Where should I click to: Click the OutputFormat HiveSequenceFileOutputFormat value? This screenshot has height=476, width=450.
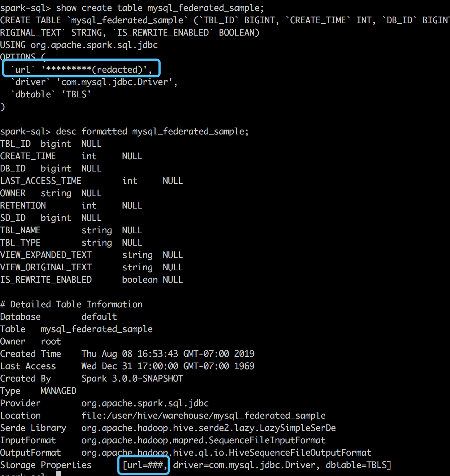tap(226, 453)
